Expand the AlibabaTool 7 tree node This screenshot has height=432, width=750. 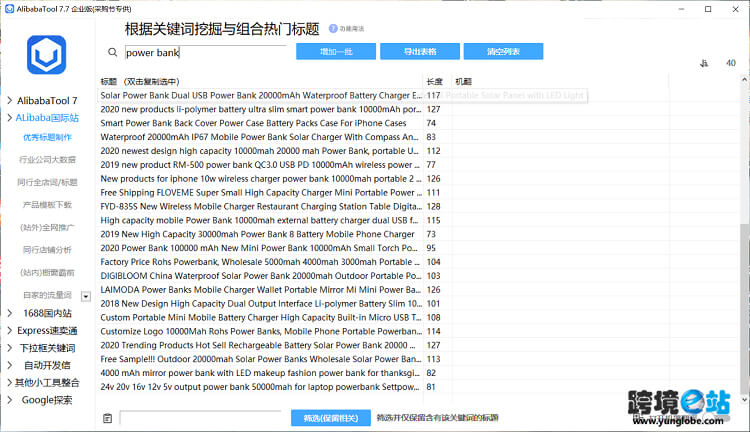pos(10,100)
